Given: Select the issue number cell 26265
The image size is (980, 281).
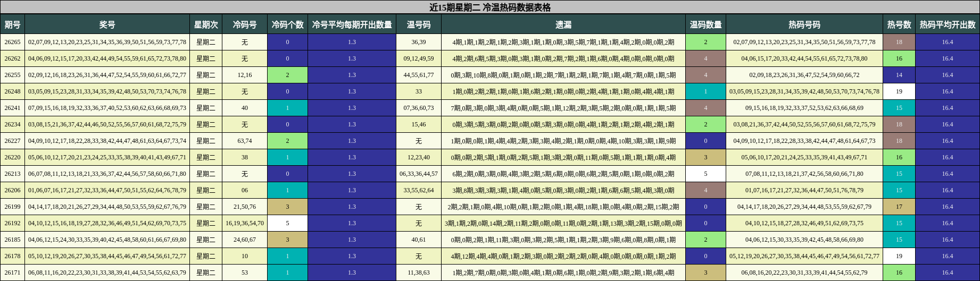Looking at the screenshot, I should 12,42.
